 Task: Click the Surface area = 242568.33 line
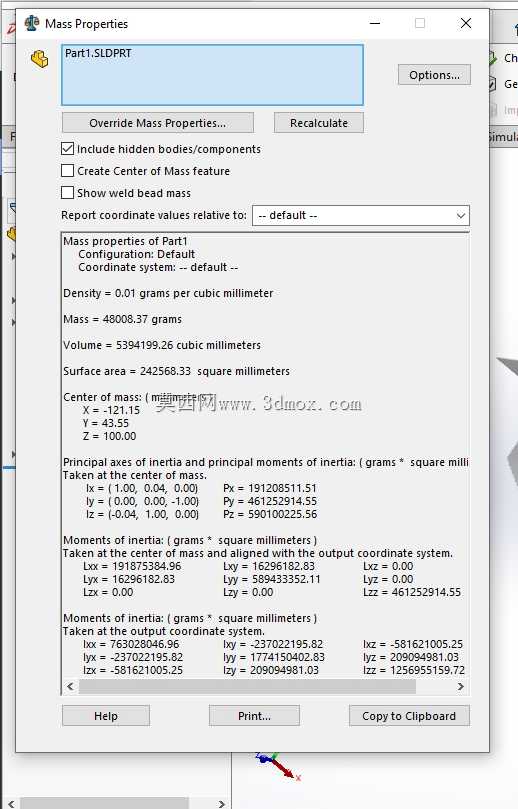click(x=176, y=371)
